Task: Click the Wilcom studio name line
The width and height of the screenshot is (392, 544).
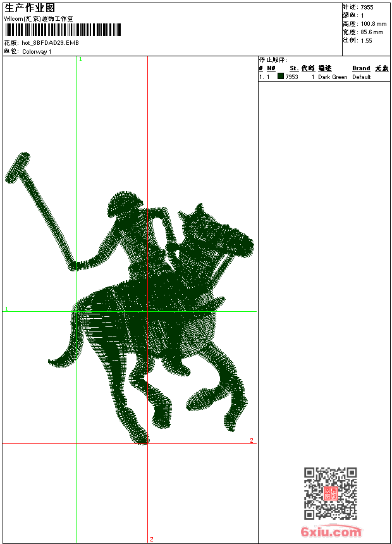Action: click(39, 19)
